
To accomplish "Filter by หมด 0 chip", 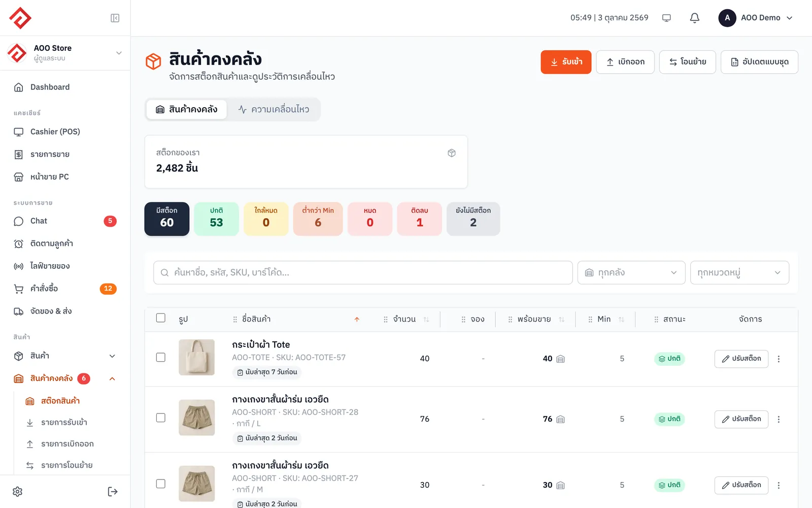I will tap(370, 219).
